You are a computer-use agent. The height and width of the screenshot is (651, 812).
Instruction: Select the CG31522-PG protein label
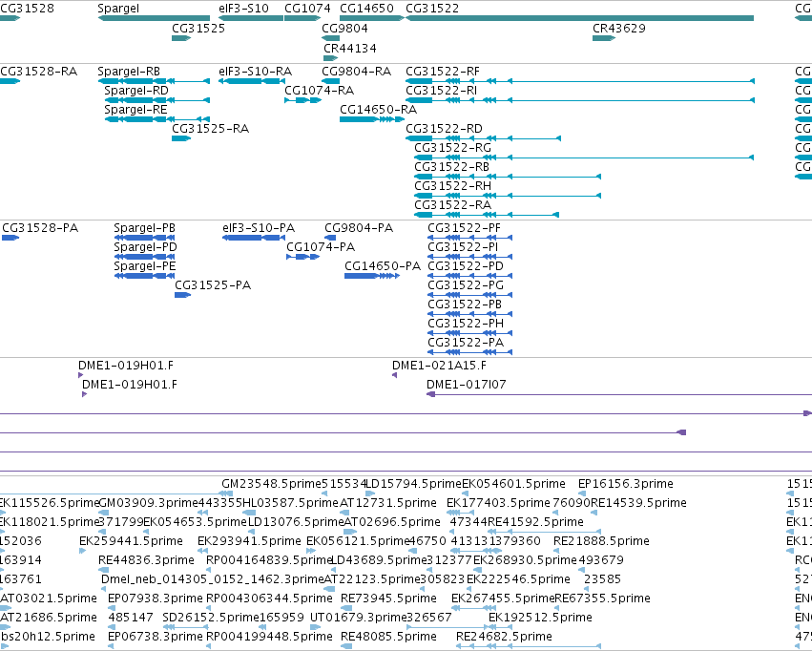(466, 285)
